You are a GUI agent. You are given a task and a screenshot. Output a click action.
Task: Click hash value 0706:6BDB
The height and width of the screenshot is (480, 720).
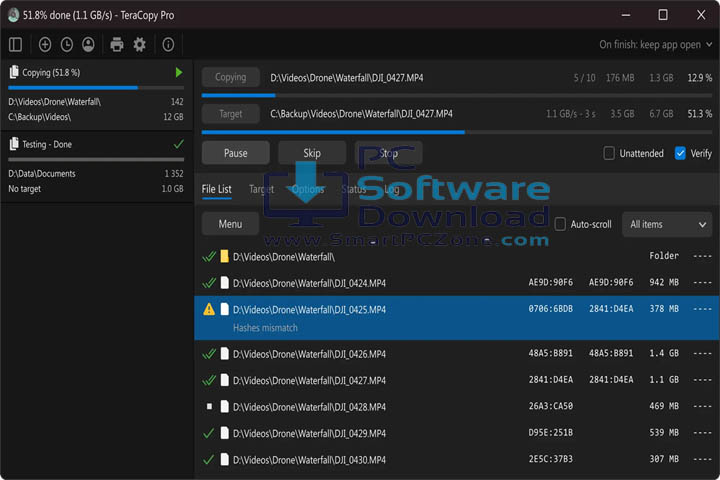[551, 309]
